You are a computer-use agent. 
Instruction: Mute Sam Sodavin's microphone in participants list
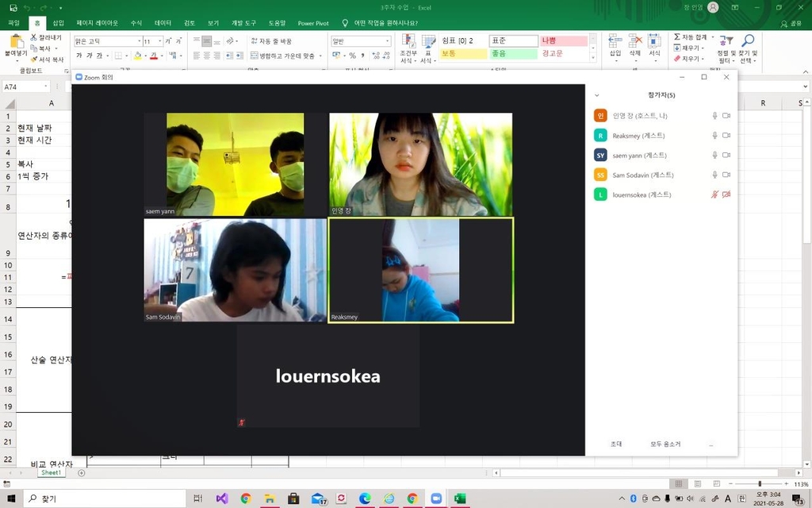tap(714, 175)
